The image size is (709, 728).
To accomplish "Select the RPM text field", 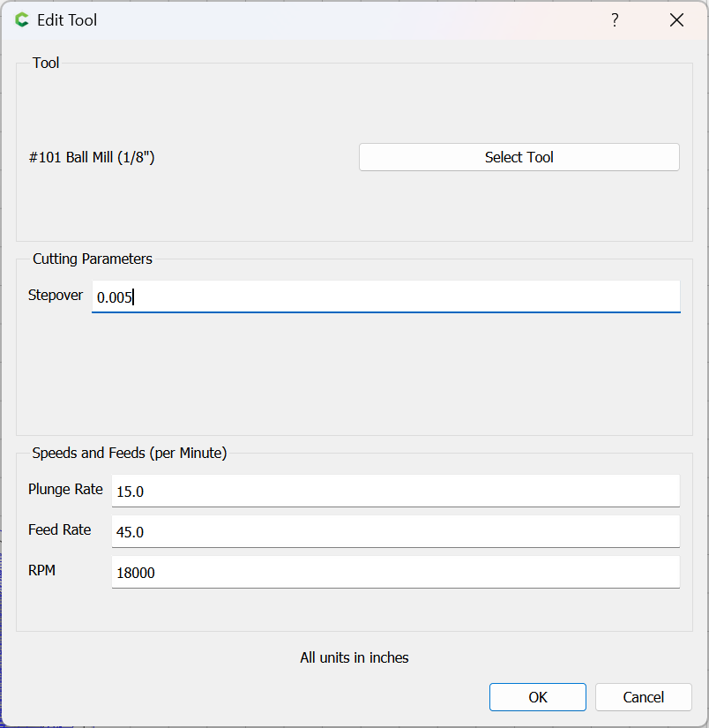I will [395, 572].
